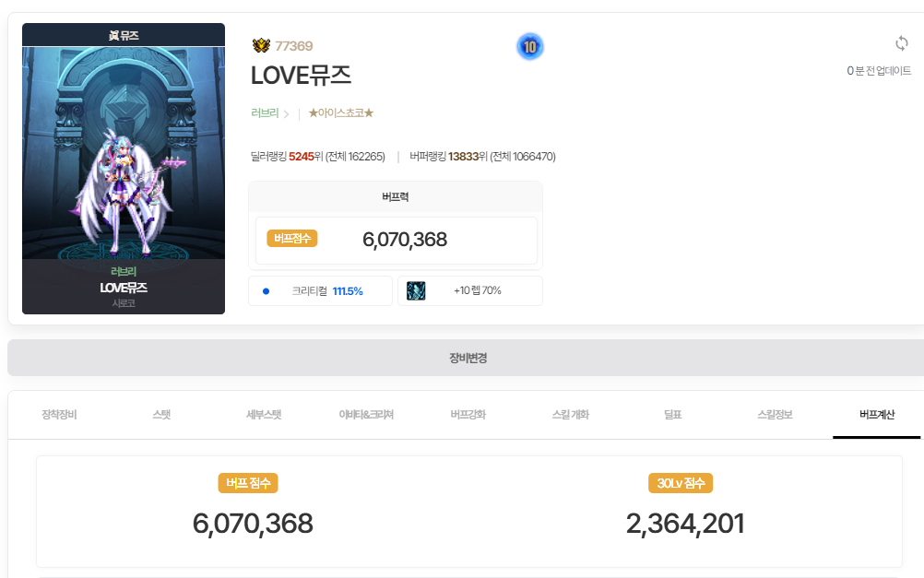The image size is (924, 578).
Task: Click the orange 30Lv 점수 badge
Action: [681, 483]
